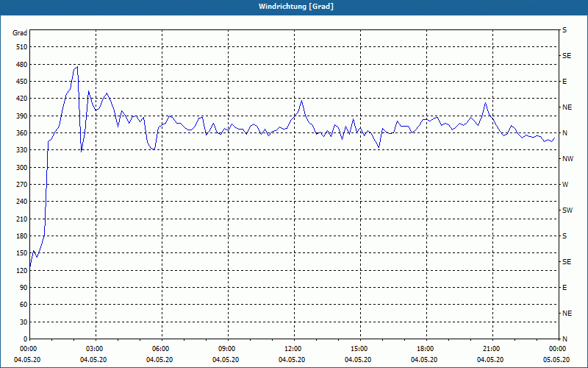Select the W compass direction label
Image resolution: width=588 pixels, height=368 pixels.
pyautogui.click(x=565, y=185)
